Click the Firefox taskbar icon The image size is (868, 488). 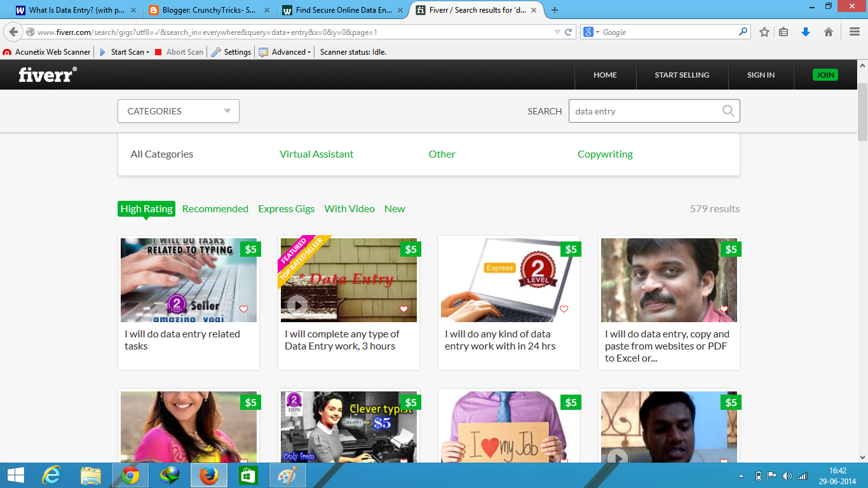click(209, 475)
